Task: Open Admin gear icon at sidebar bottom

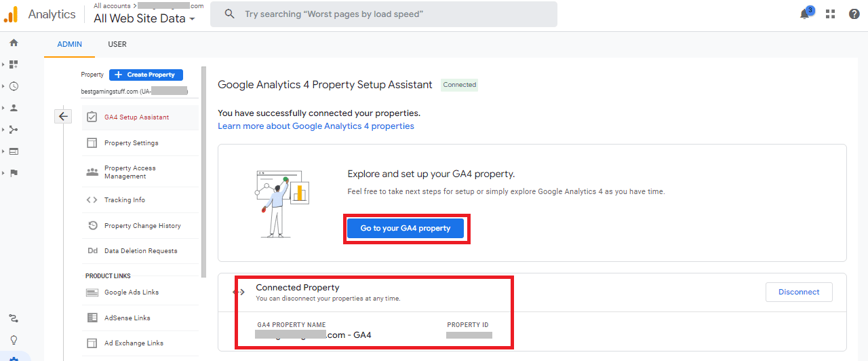Action: (14, 358)
